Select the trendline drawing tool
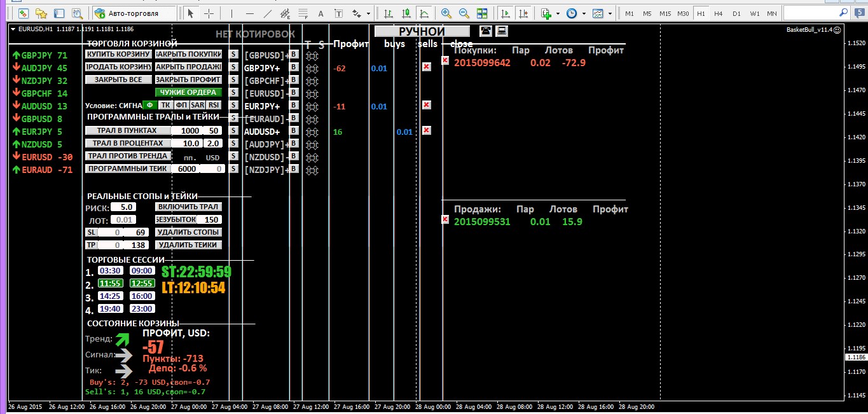868x414 pixels. click(x=267, y=13)
